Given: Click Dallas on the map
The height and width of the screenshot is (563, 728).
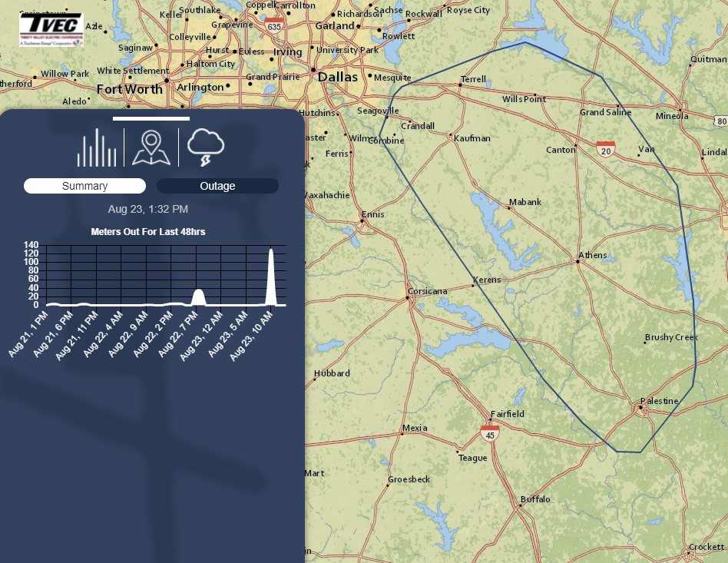Looking at the screenshot, I should coord(338,77).
